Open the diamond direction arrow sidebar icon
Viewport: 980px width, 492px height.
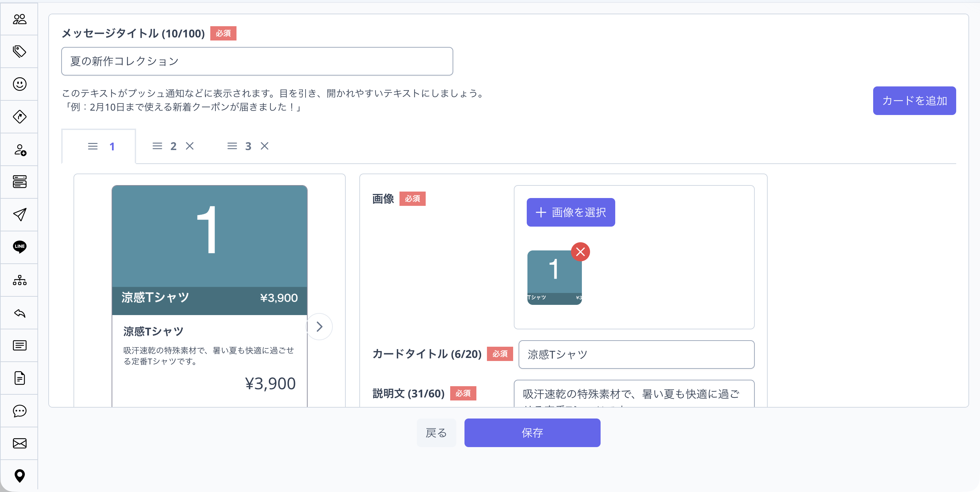pyautogui.click(x=19, y=117)
